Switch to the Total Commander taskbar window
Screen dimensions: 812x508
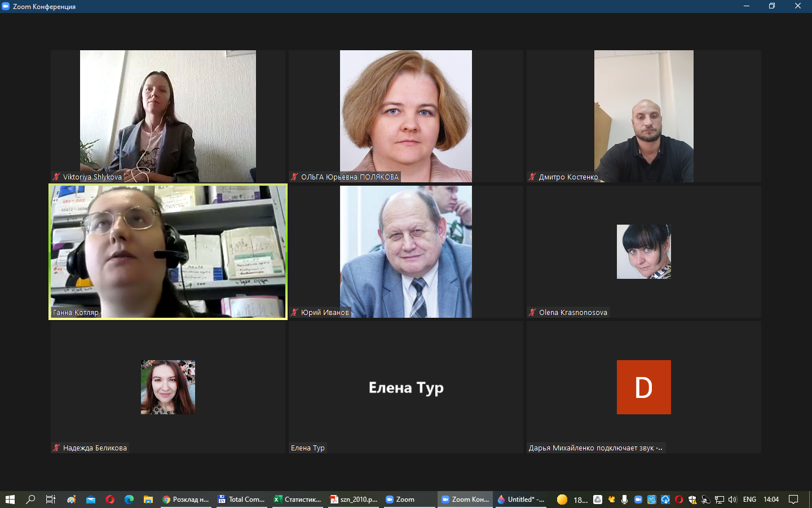241,499
